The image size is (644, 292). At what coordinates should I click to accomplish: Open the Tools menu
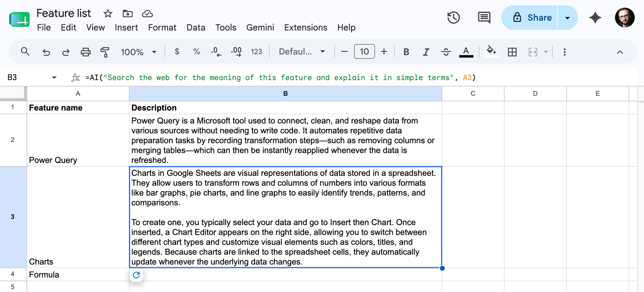pos(226,28)
